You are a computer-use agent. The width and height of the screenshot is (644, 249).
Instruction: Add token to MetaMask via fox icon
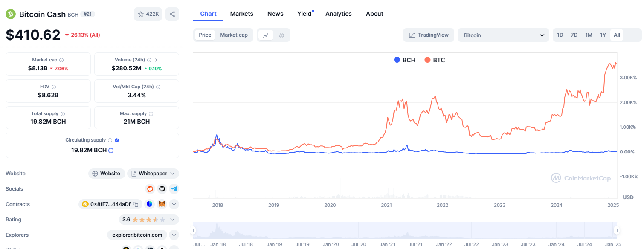162,204
